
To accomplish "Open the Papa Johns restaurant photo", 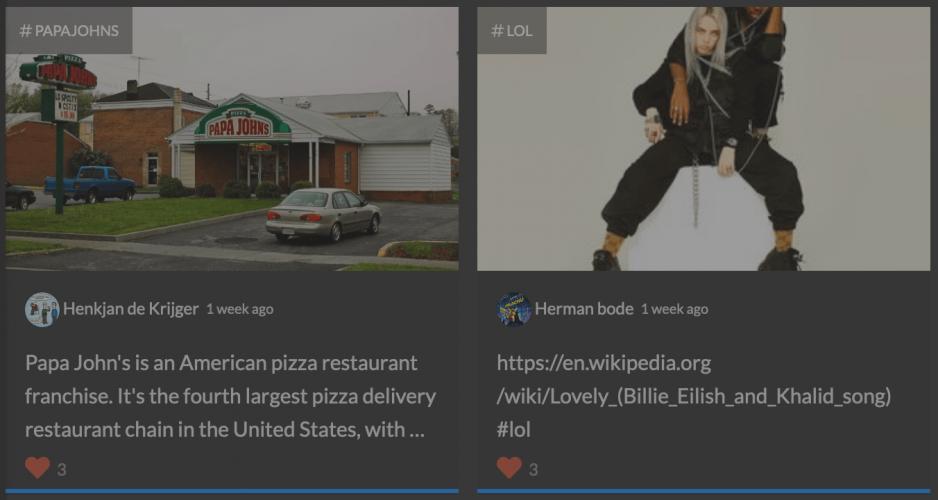I will [232, 139].
